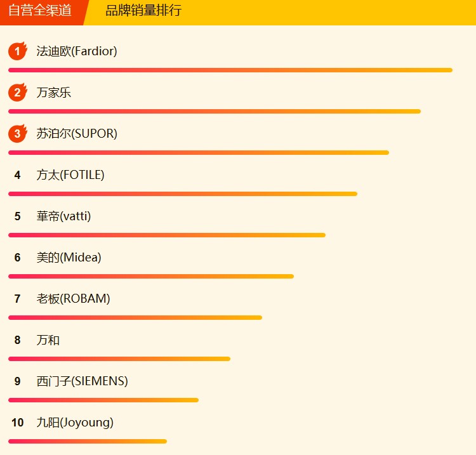Open the 万和 brand entry
This screenshot has width=476, height=455.
(48, 340)
